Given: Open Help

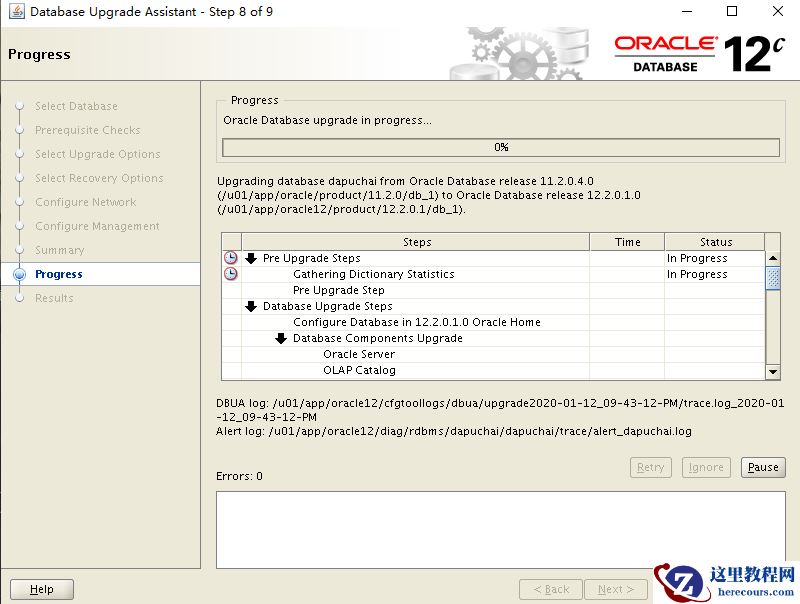Looking at the screenshot, I should pyautogui.click(x=42, y=589).
